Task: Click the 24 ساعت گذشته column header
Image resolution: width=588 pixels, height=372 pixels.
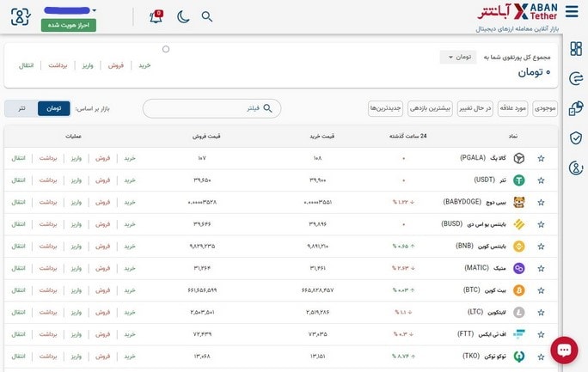Action: 407,137
